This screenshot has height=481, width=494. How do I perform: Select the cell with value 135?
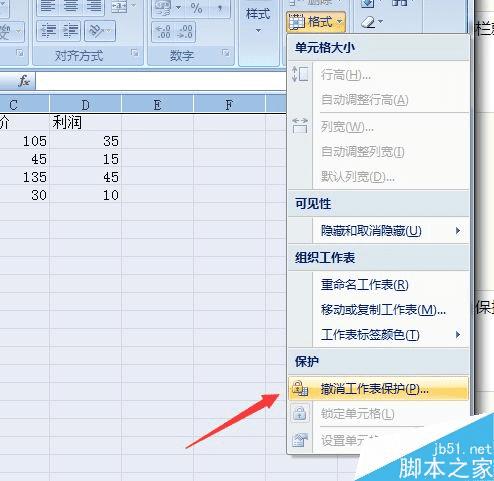coord(24,177)
